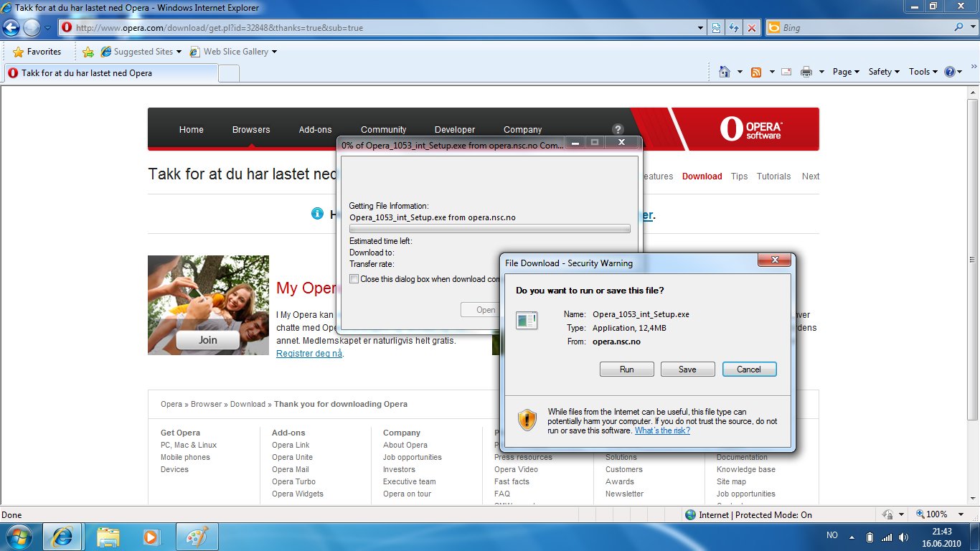Toggle Close this dialog box when download completes

pyautogui.click(x=354, y=279)
